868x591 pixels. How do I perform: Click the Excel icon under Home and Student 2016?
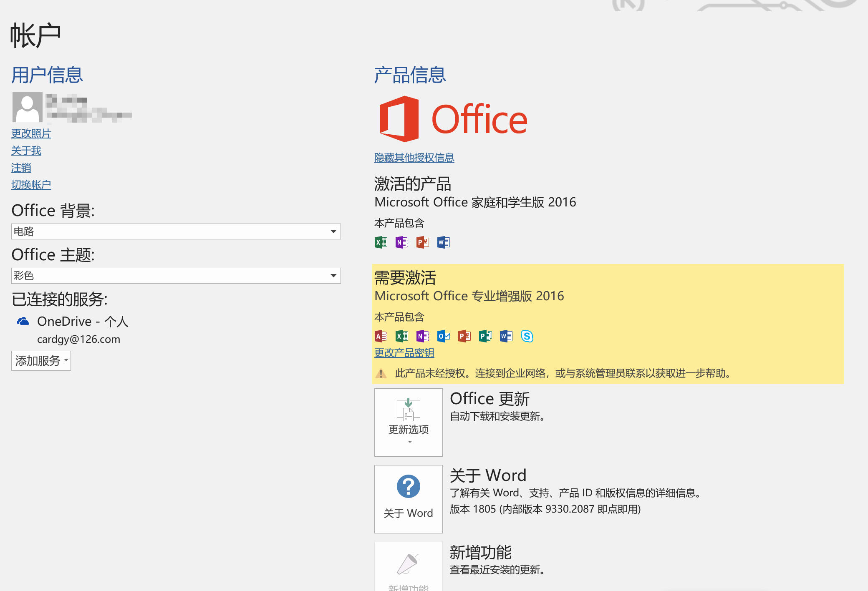(381, 242)
